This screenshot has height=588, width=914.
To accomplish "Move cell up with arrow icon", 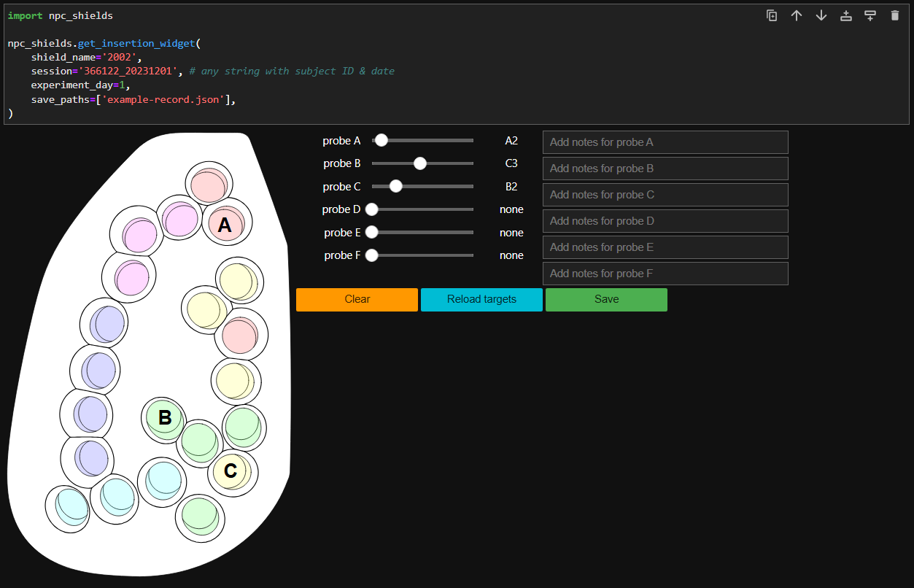I will (797, 15).
